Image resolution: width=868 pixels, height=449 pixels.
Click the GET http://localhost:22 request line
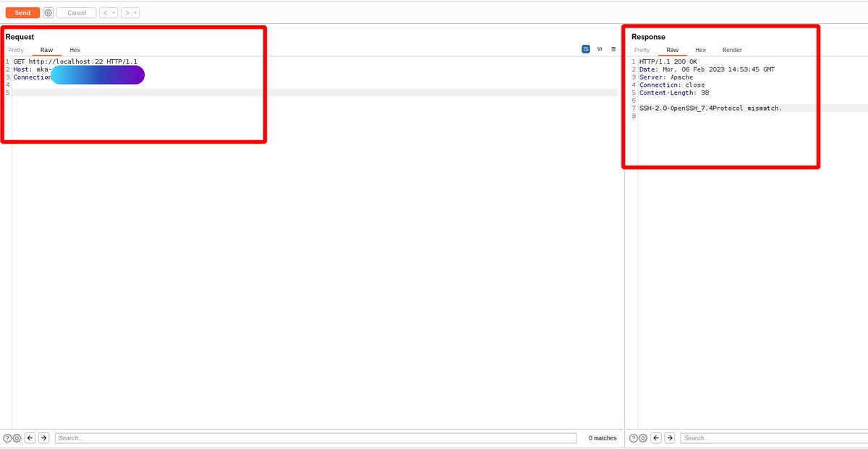pos(75,61)
